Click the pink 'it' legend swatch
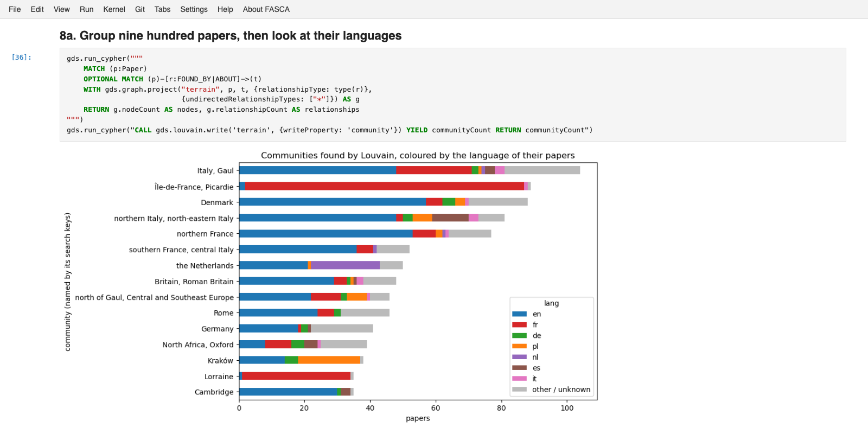 [519, 379]
